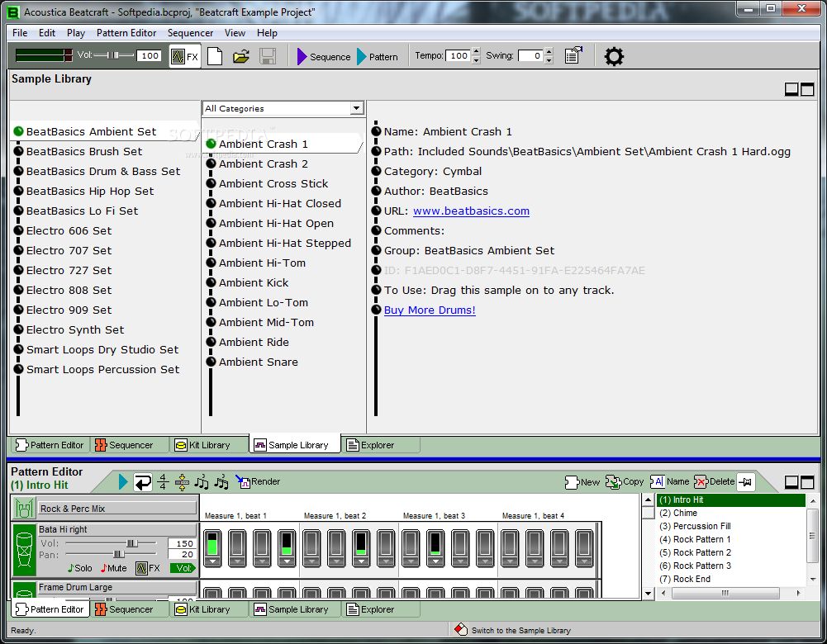This screenshot has height=644, width=827.
Task: Toggle the pin icon next to Delete
Action: pos(746,481)
